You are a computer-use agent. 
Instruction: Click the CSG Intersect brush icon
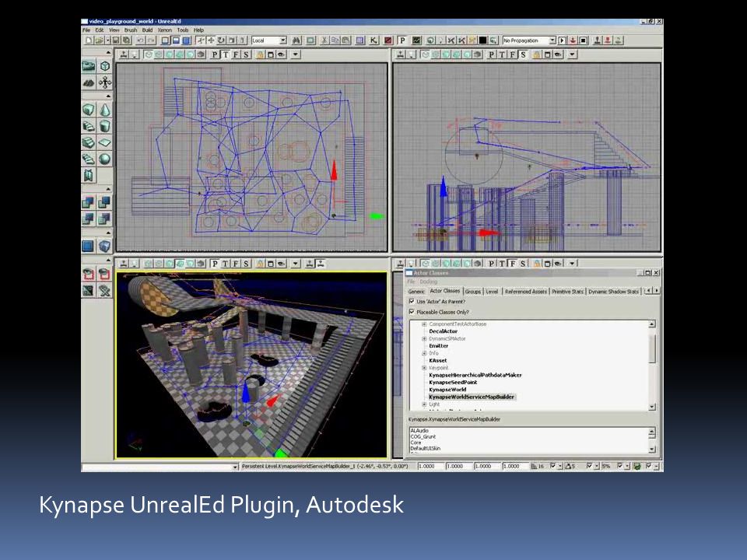(89, 219)
